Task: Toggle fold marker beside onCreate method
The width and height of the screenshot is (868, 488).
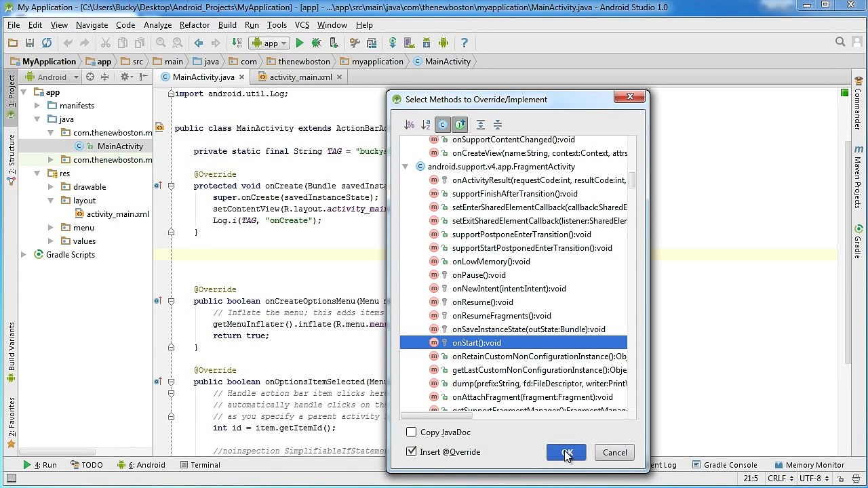Action: pyautogui.click(x=171, y=186)
